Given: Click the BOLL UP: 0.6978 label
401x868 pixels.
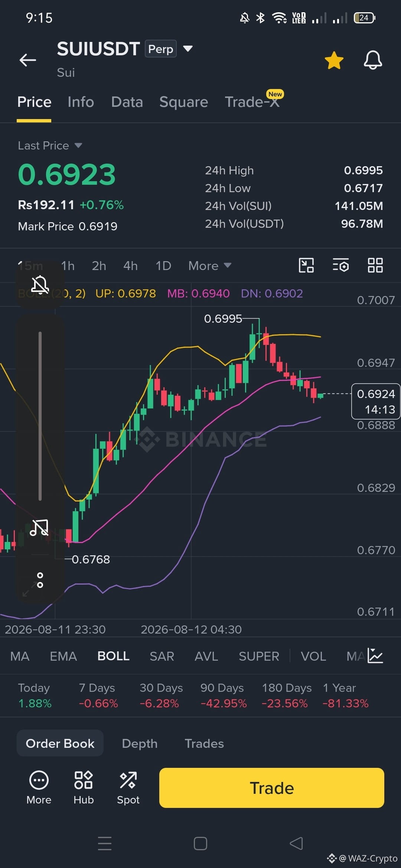Looking at the screenshot, I should pos(125,293).
